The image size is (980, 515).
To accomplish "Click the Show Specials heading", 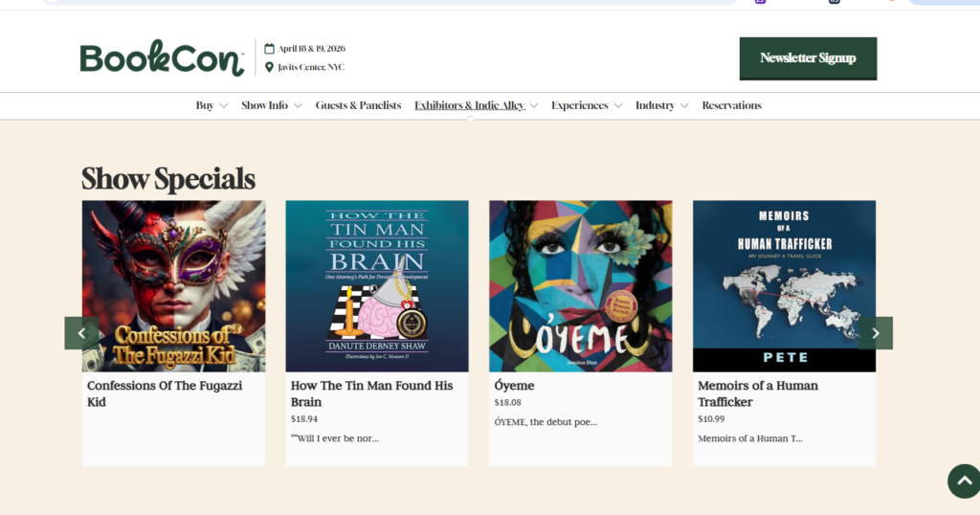I will coord(168,179).
